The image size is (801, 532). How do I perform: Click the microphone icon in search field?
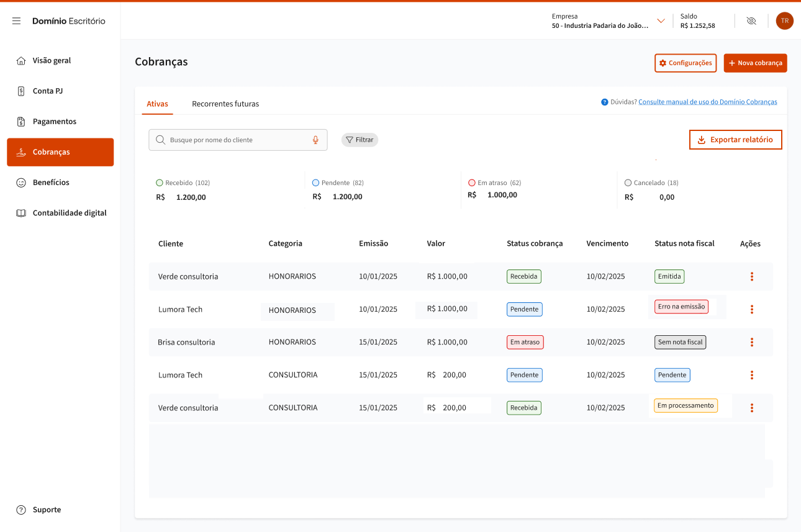point(315,140)
